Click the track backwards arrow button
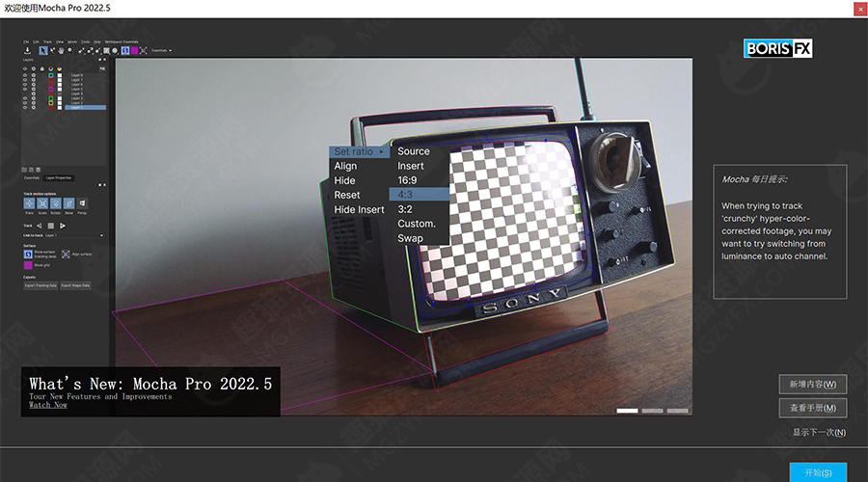 (x=40, y=226)
